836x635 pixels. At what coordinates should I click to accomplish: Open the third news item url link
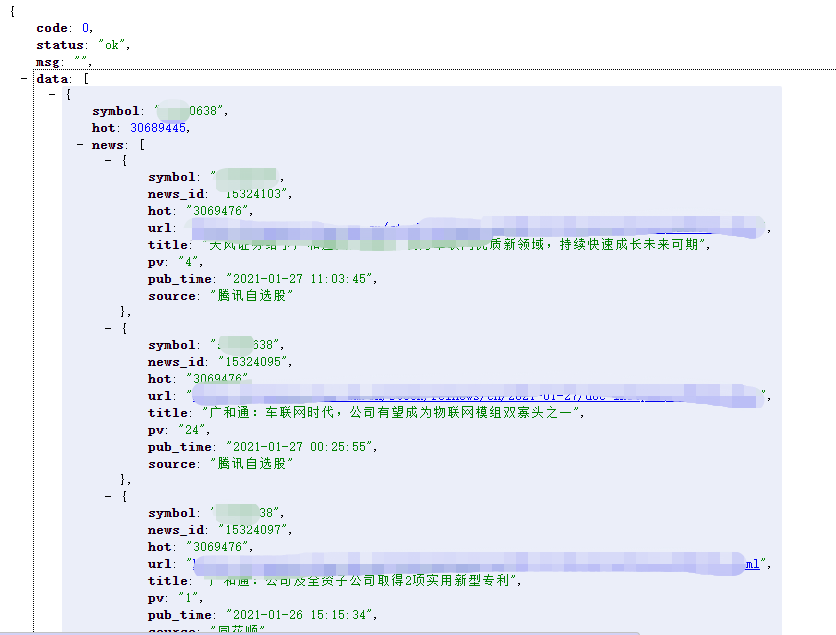[x=450, y=563]
